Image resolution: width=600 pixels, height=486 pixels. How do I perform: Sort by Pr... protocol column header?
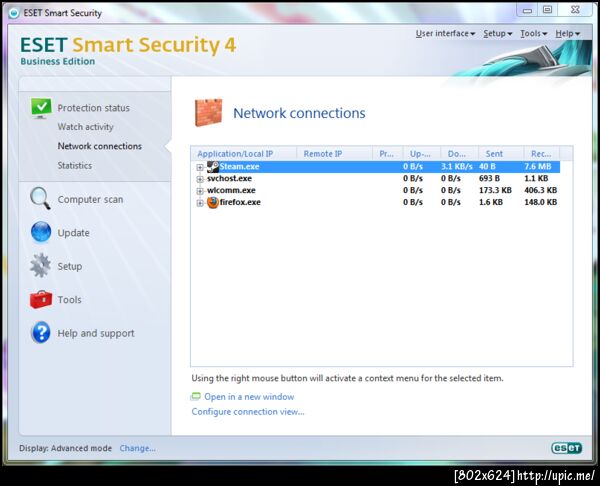point(387,153)
